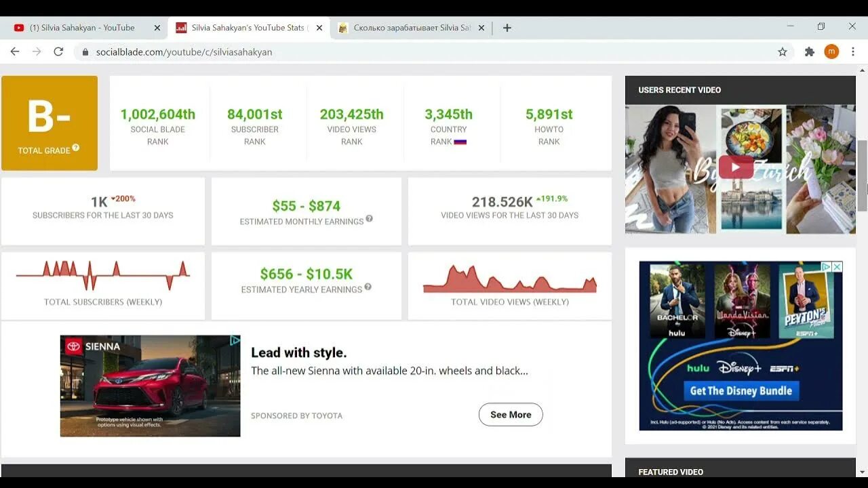Click the Total Grade help question mark
This screenshot has width=868, height=488.
pyautogui.click(x=76, y=147)
